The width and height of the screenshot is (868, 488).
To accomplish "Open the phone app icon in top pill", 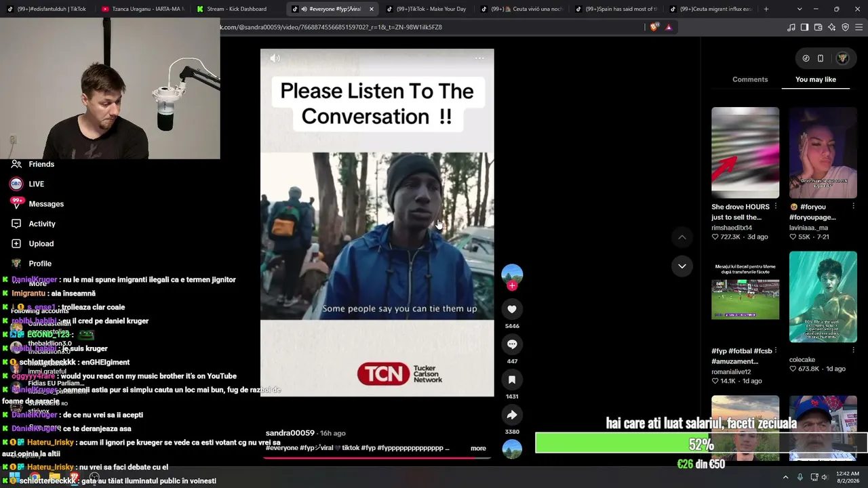I will 821,58.
